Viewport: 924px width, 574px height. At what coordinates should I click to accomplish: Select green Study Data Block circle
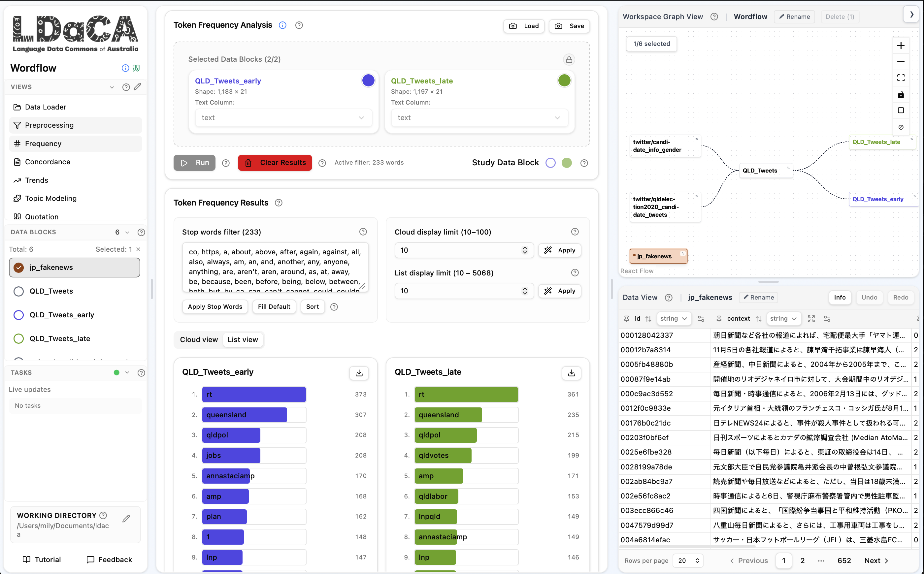[566, 163]
